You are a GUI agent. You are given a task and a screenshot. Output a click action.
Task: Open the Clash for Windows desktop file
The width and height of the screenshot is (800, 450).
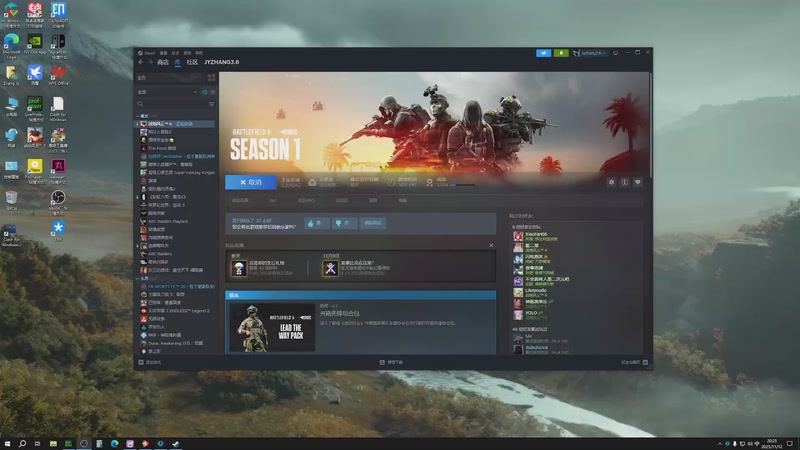[58, 109]
